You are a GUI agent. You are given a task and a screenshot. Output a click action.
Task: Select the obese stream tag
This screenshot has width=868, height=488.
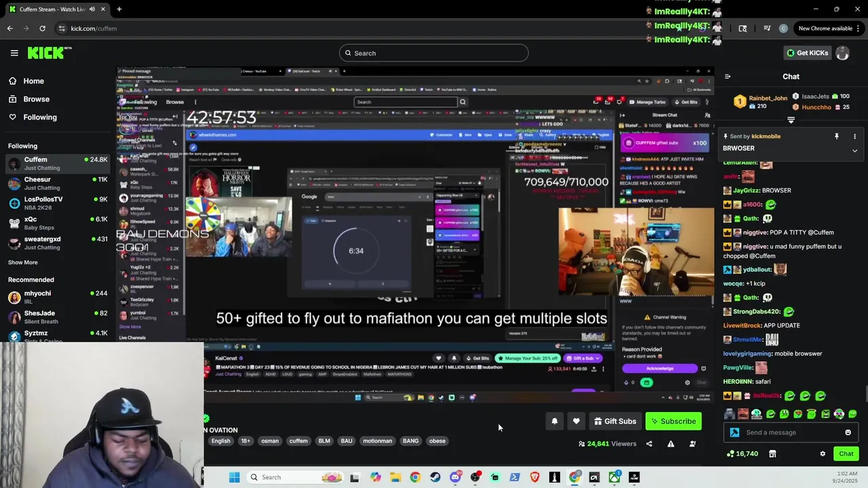[437, 441]
